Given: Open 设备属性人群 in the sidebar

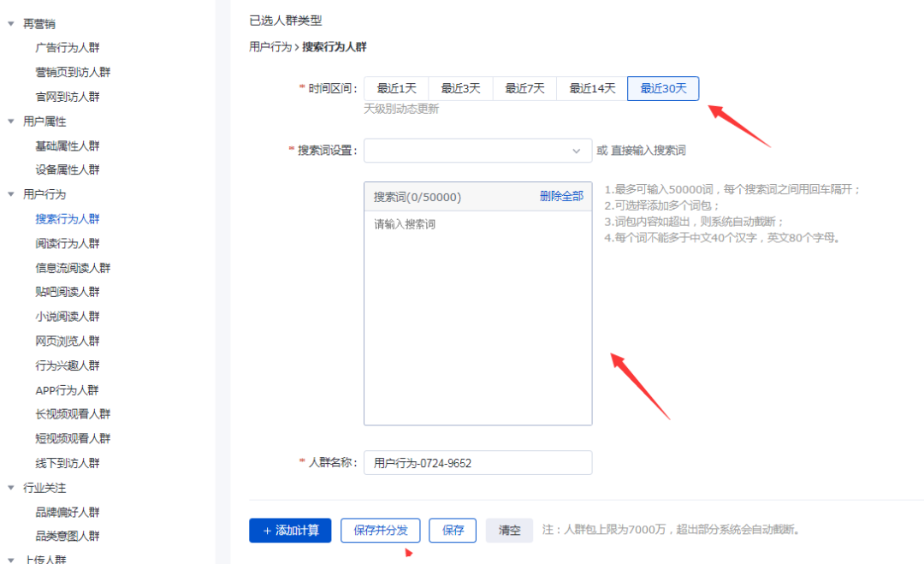Looking at the screenshot, I should (x=68, y=169).
